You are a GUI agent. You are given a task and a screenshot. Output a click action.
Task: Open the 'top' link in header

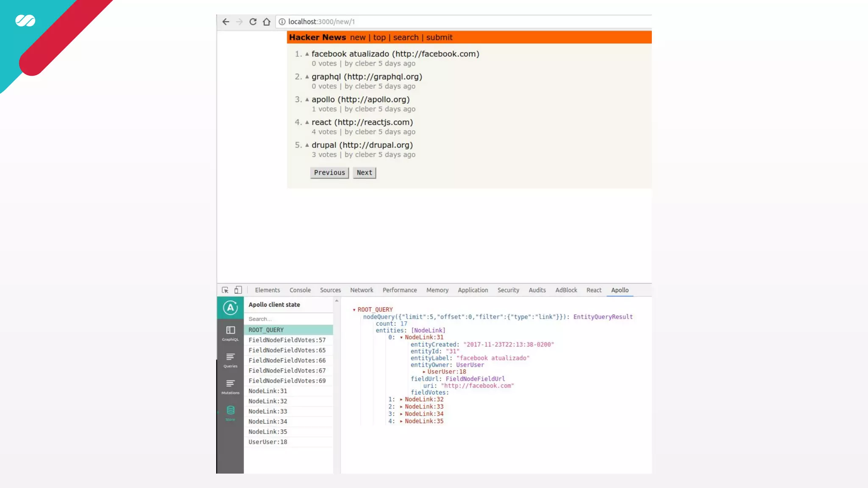[379, 37]
